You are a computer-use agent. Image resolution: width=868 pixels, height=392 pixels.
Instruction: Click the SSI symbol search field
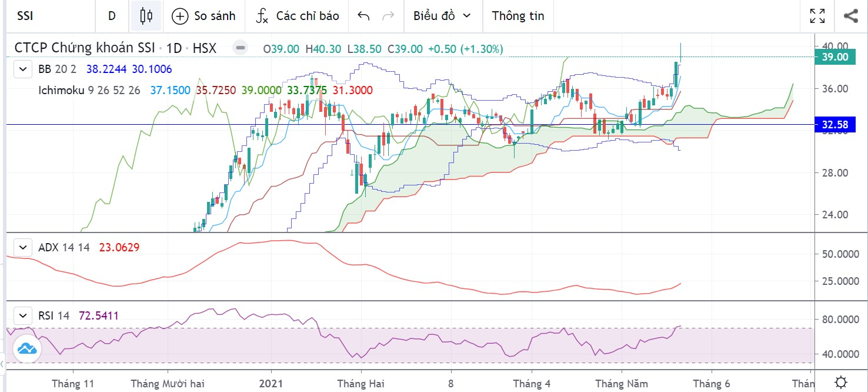click(50, 16)
